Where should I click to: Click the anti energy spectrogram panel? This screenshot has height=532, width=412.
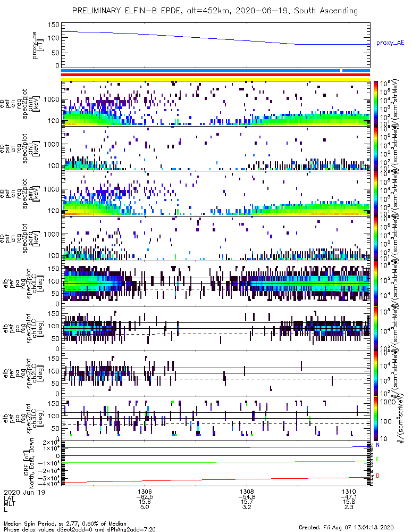pos(215,148)
